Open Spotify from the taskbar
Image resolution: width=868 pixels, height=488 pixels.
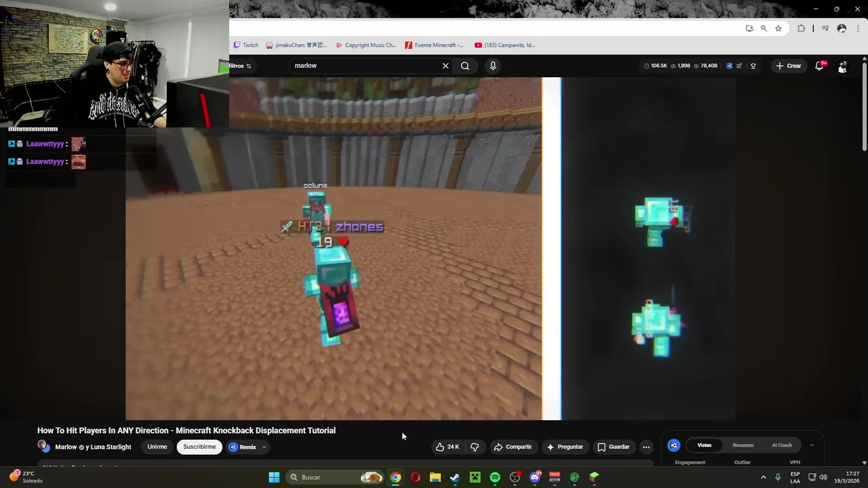(495, 477)
